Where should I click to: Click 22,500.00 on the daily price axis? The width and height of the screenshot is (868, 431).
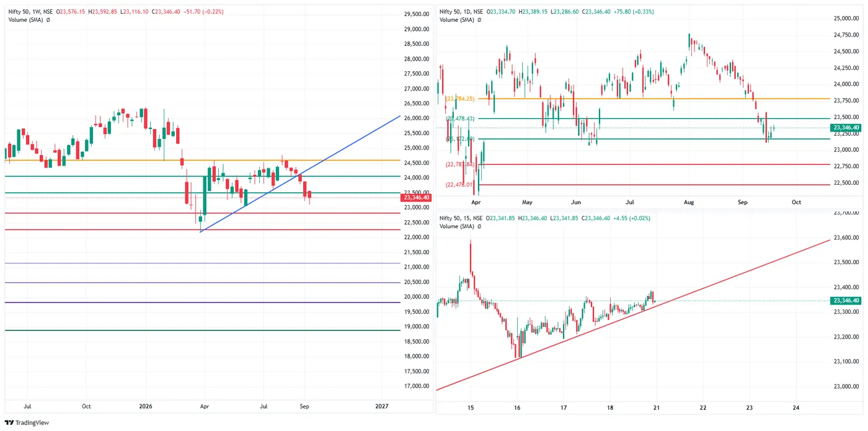coord(848,183)
